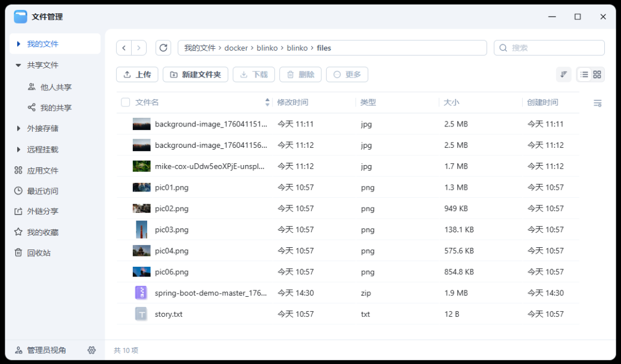Tick the select-all checkbox in header

125,102
